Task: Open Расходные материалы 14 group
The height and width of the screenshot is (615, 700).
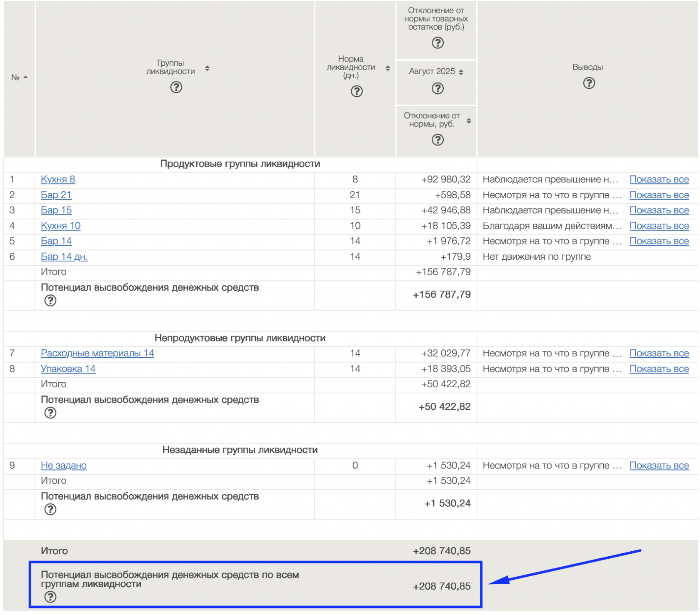Action: 97,353
